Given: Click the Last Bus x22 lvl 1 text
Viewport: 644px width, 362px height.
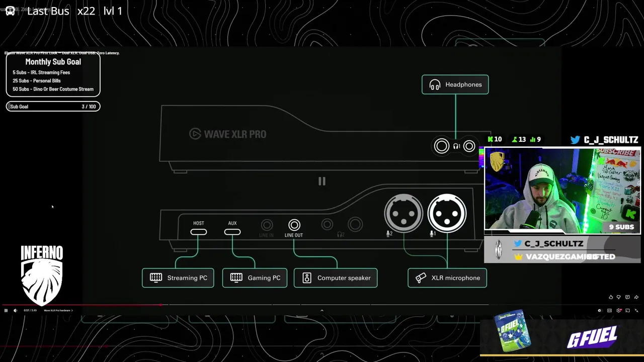Looking at the screenshot, I should (74, 11).
